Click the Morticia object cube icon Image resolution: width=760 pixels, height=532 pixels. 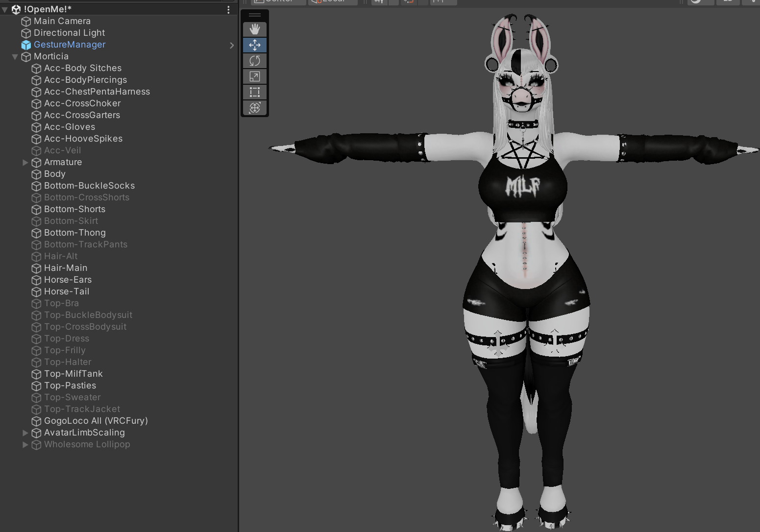pos(26,56)
